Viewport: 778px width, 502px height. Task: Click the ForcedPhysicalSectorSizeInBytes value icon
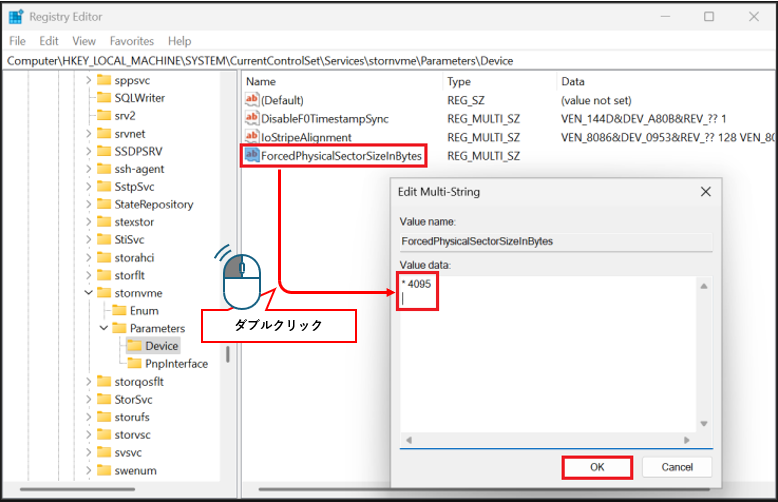[252, 155]
